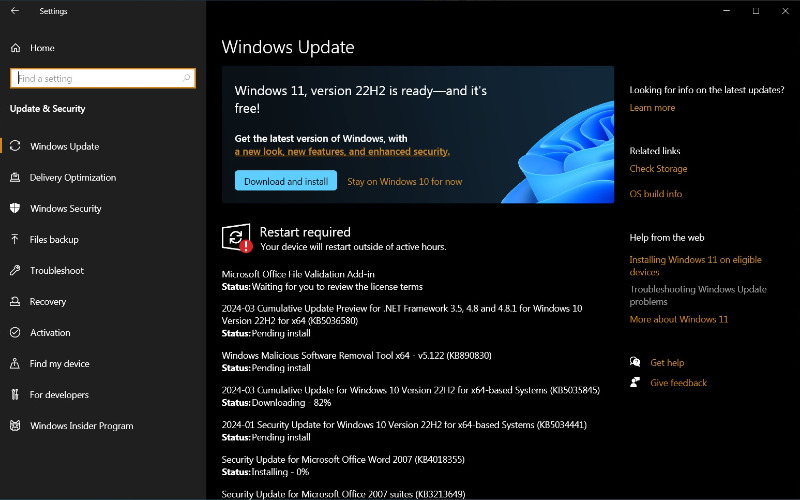Open the new look, new features link
800x500 pixels.
342,152
